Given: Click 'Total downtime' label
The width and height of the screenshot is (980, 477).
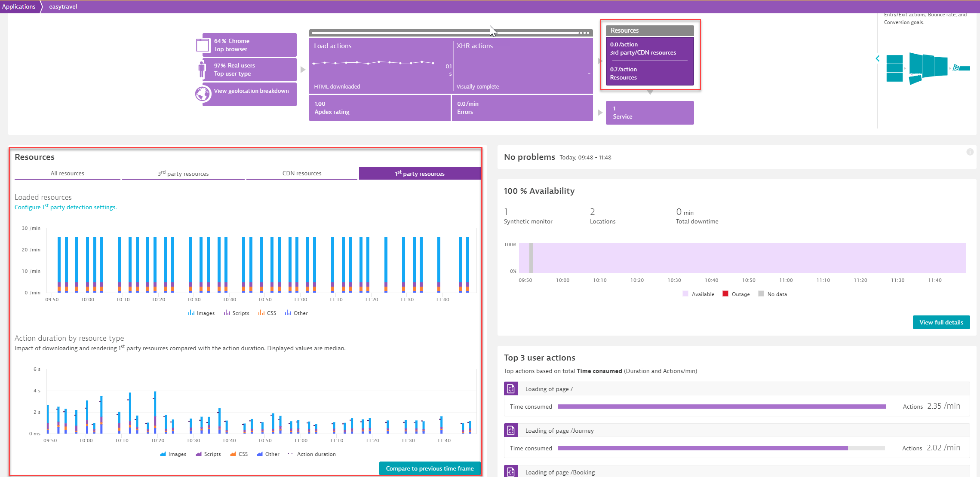Looking at the screenshot, I should [x=697, y=221].
